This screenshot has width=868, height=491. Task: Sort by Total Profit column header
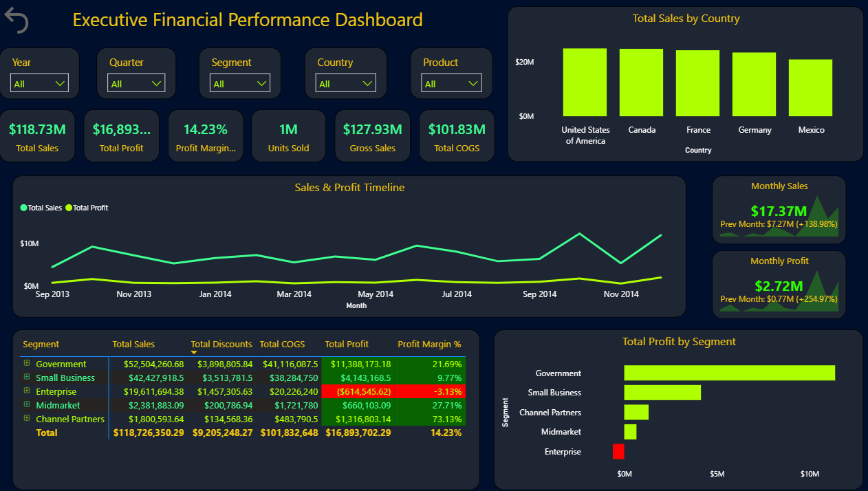tap(347, 344)
